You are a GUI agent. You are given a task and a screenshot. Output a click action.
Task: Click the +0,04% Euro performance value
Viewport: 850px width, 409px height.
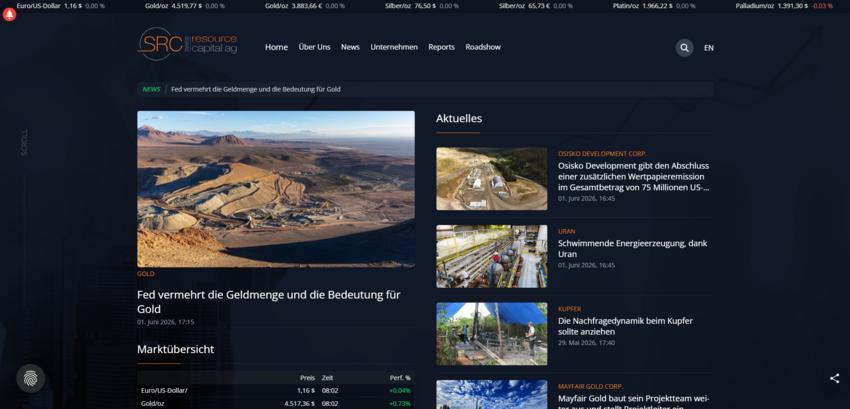coord(400,391)
